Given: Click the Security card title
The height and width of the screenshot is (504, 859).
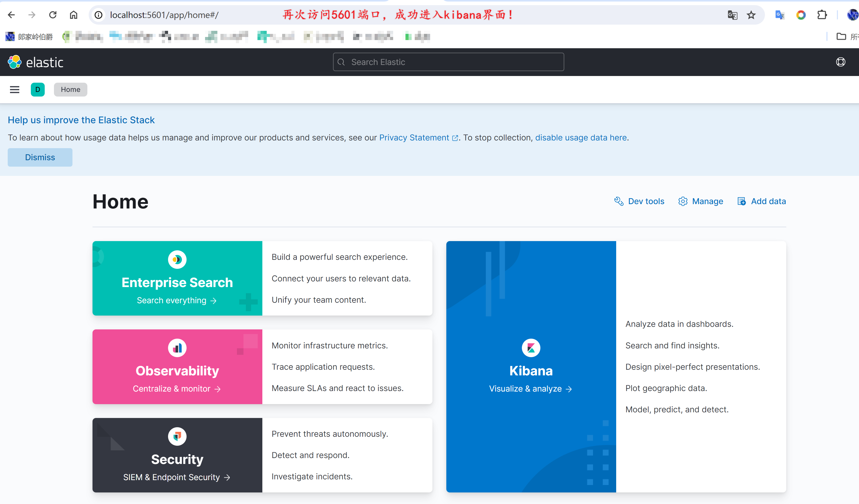Looking at the screenshot, I should tap(177, 459).
